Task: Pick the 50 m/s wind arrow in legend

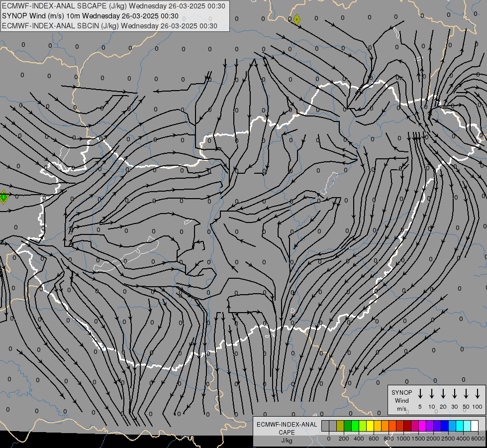Action: tap(466, 394)
